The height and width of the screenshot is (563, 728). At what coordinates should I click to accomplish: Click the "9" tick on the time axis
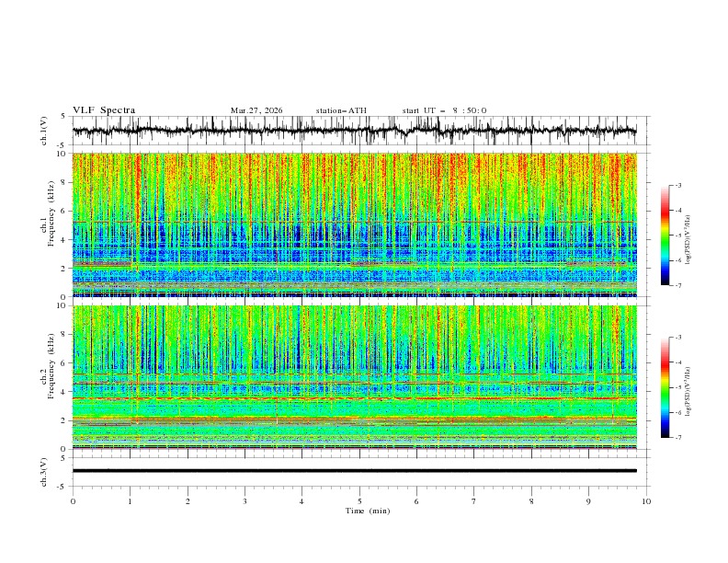(588, 501)
